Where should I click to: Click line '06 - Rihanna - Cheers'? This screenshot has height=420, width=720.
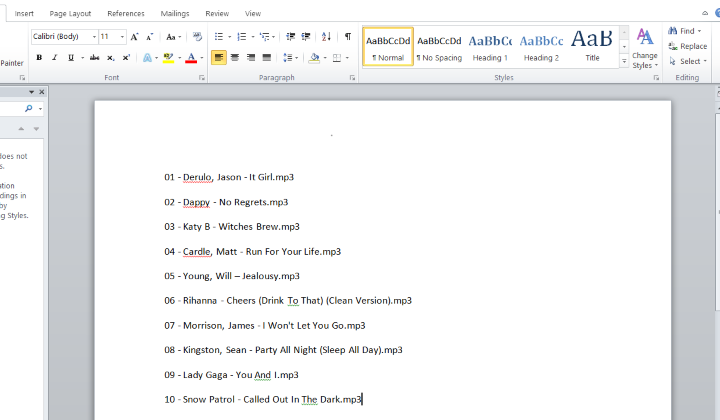tap(288, 301)
